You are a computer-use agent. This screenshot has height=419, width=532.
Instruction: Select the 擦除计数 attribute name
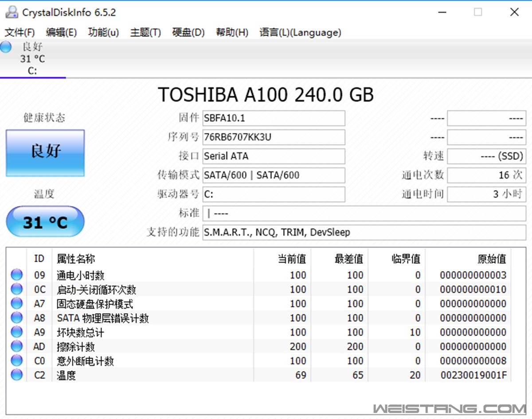(x=76, y=346)
